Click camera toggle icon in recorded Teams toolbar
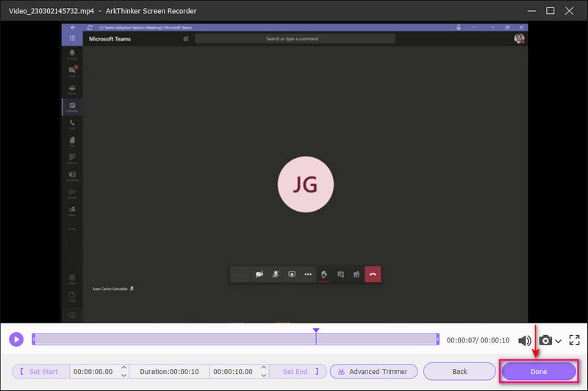 pyautogui.click(x=259, y=274)
